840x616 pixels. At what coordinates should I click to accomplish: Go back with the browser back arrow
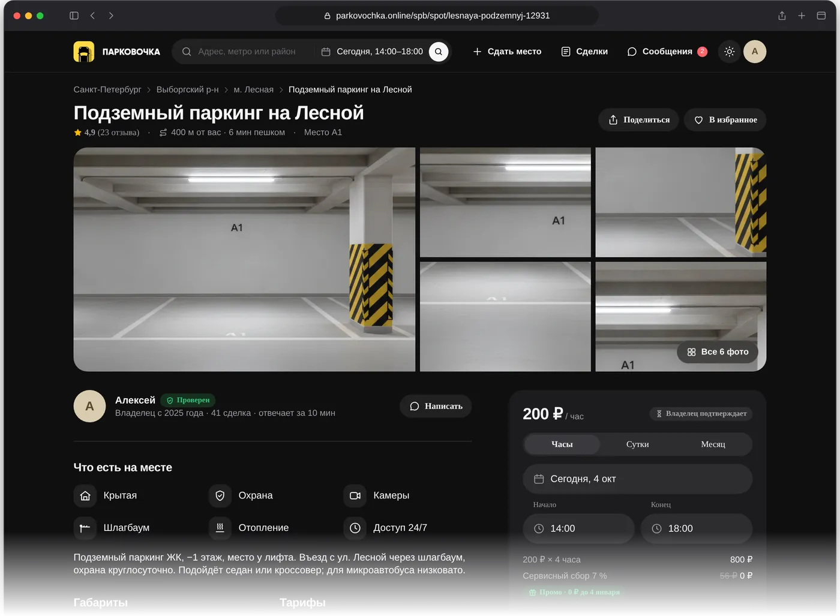point(92,16)
